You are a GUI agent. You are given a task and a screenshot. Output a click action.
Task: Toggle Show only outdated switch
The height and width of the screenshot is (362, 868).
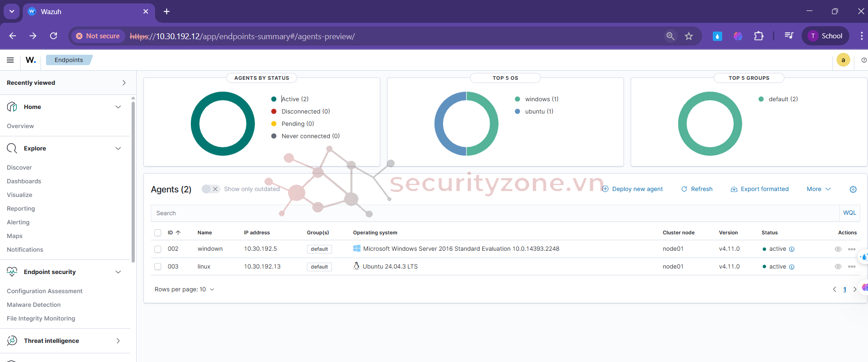(x=211, y=189)
